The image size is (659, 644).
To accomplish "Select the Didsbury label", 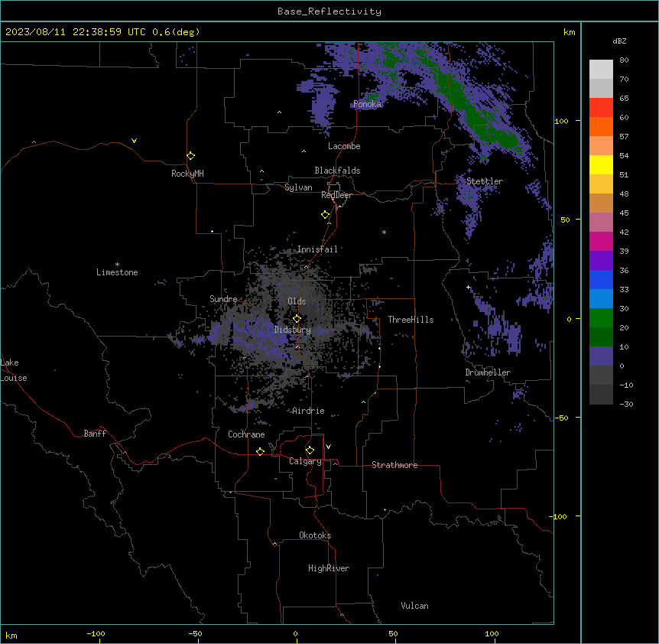I will [293, 330].
